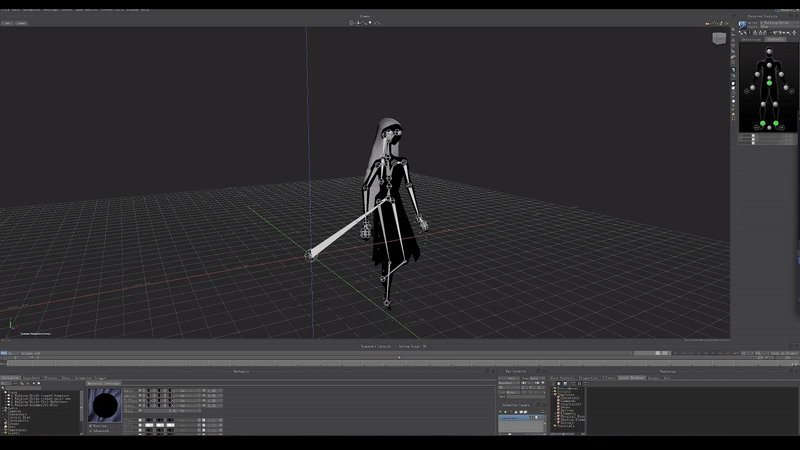The image size is (800, 450).
Task: Select the head effector on character figure
Action: [x=769, y=51]
